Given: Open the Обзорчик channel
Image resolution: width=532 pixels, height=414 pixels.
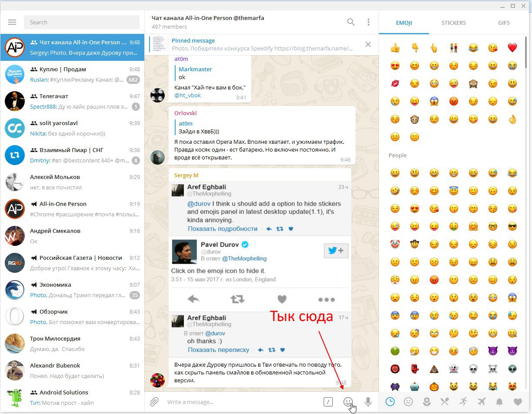Looking at the screenshot, I should pyautogui.click(x=72, y=317).
